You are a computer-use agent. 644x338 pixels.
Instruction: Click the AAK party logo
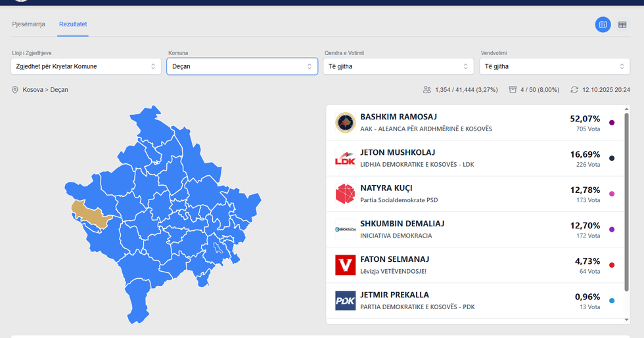pos(345,122)
